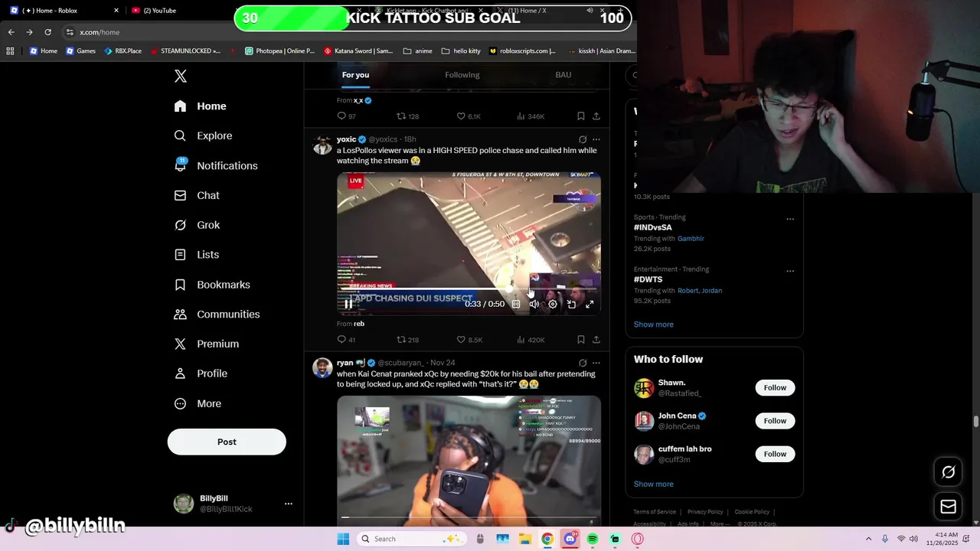This screenshot has width=980, height=551.
Task: Click Show more under trends
Action: click(654, 324)
